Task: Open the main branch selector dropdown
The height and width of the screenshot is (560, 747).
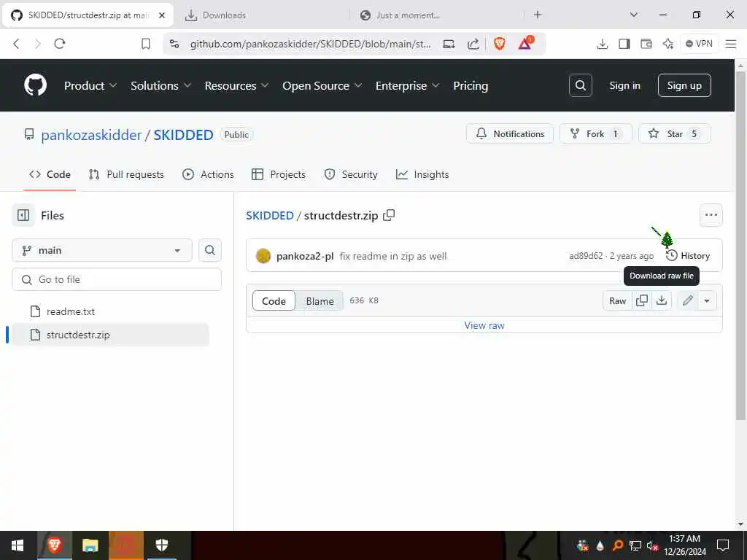Action: pyautogui.click(x=102, y=250)
